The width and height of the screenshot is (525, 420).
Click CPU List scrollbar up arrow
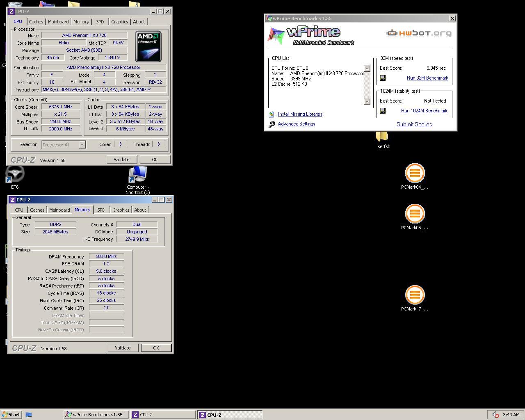pos(367,68)
